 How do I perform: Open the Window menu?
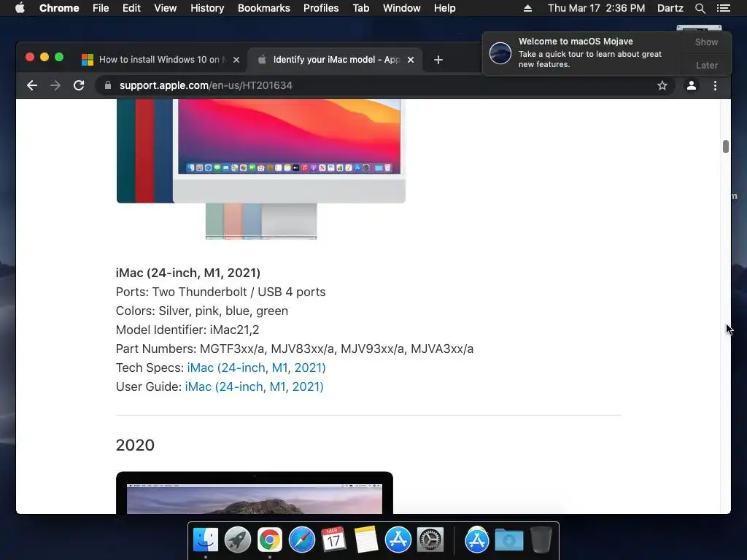402,8
